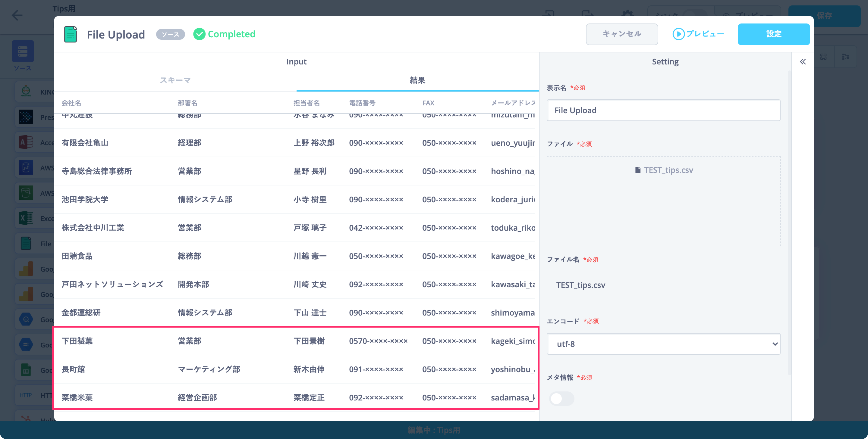Click the 電話番号 column header
This screenshot has width=868, height=439.
(x=362, y=103)
